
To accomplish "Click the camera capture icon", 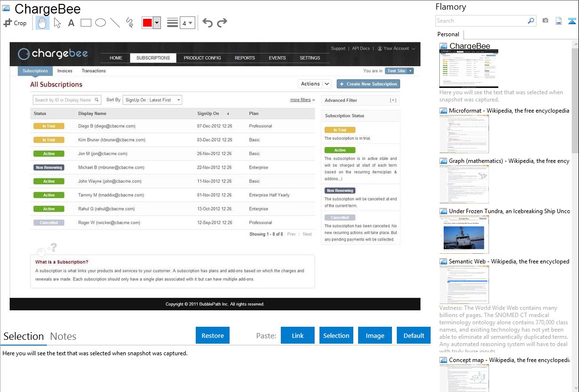I will pos(545,21).
